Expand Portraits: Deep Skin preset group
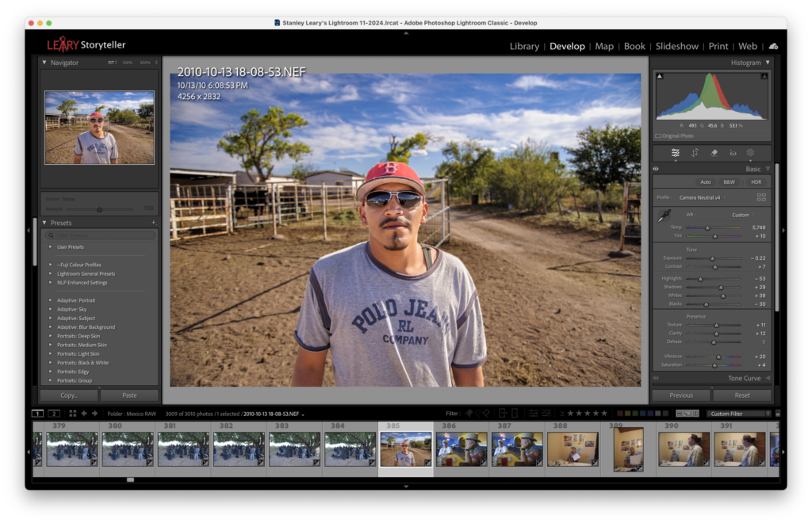 (x=50, y=336)
